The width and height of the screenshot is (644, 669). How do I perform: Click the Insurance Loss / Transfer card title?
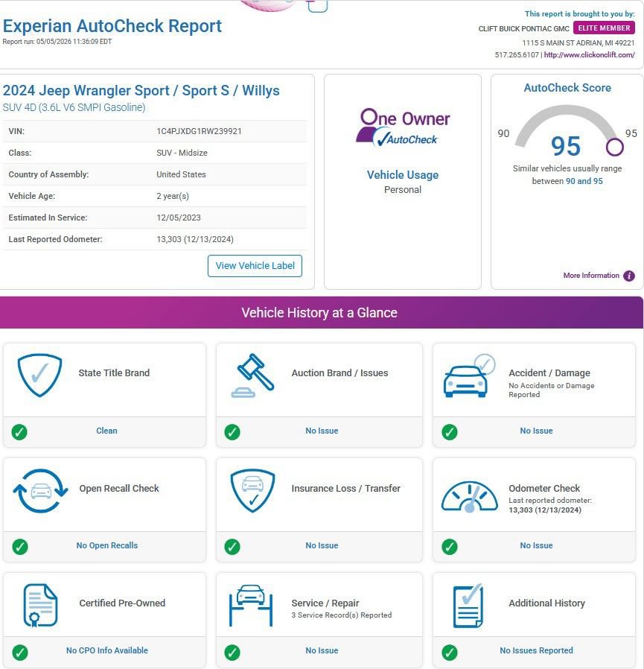(346, 489)
